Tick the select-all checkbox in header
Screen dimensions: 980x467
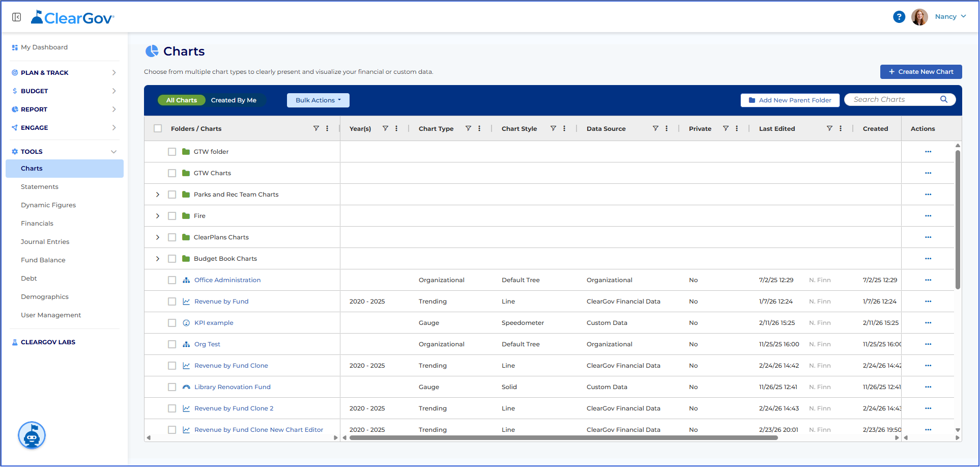pyautogui.click(x=158, y=128)
